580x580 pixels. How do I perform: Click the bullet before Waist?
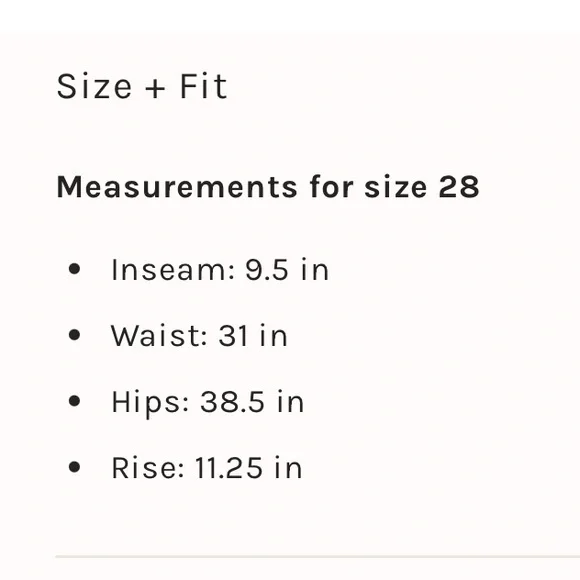[x=74, y=335]
